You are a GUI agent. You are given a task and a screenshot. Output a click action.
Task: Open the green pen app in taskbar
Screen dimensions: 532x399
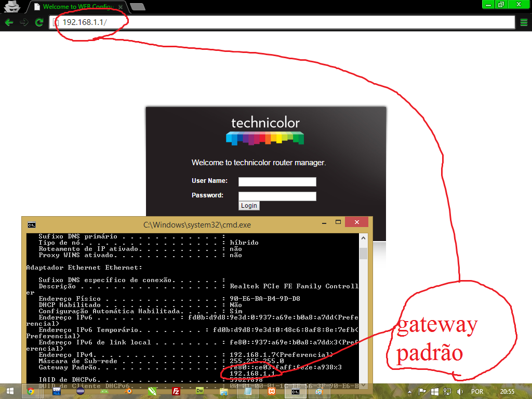click(152, 391)
